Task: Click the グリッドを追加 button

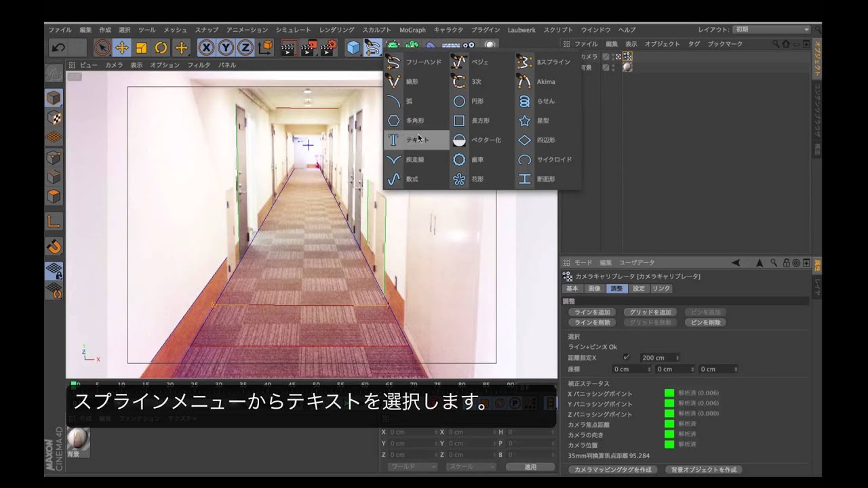Action: tap(651, 312)
